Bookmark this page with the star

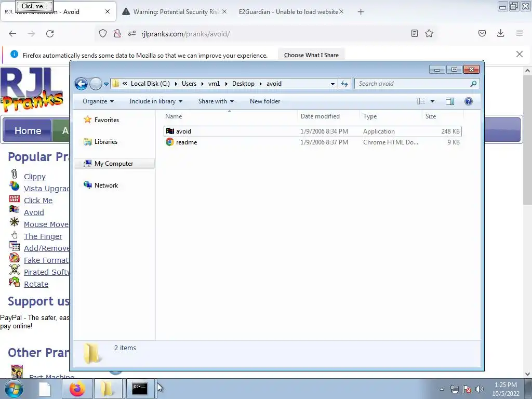pyautogui.click(x=429, y=33)
